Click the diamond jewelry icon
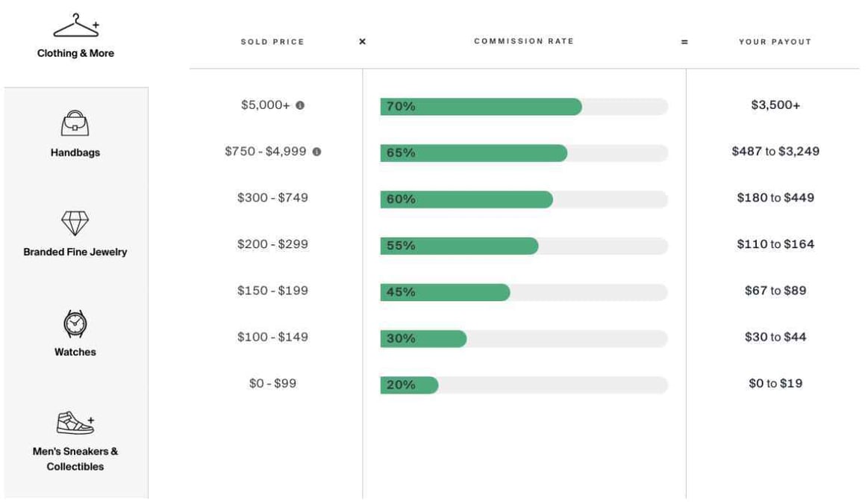The height and width of the screenshot is (502, 868). (x=75, y=223)
